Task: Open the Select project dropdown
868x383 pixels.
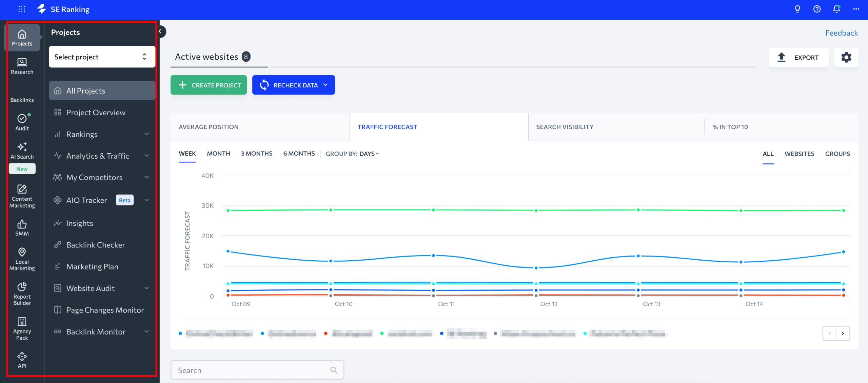Action: tap(101, 57)
